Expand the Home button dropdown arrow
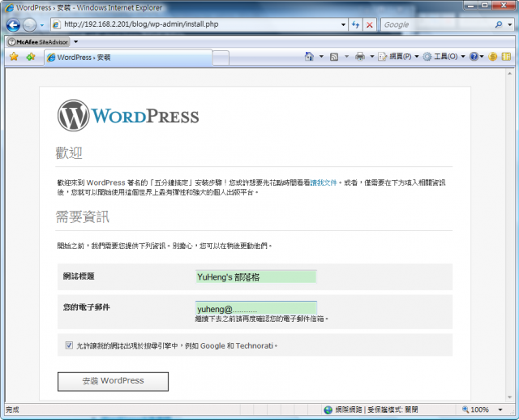This screenshot has width=519, height=420. click(x=321, y=57)
